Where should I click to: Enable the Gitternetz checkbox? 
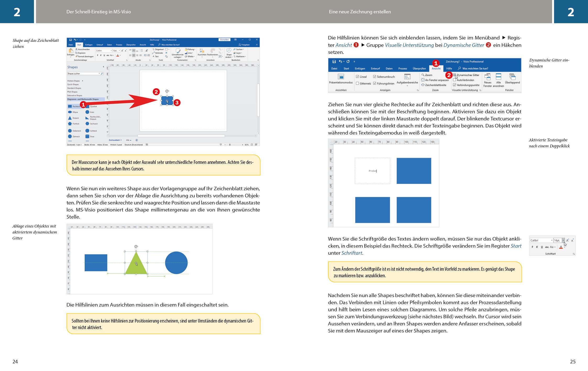click(357, 84)
